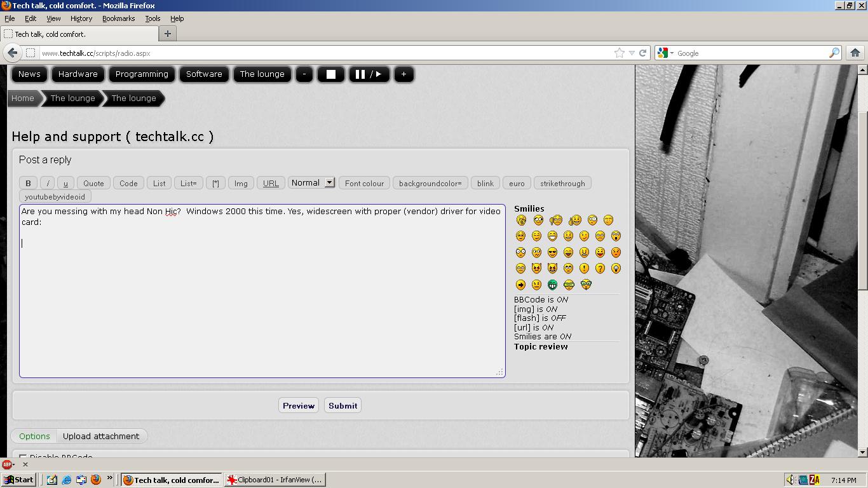
Task: Expand the quick launch overflow chevron
Action: pyautogui.click(x=110, y=478)
